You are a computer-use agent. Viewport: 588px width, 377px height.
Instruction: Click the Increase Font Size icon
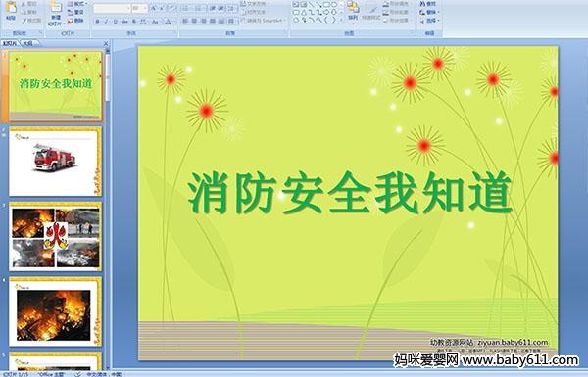(x=154, y=8)
